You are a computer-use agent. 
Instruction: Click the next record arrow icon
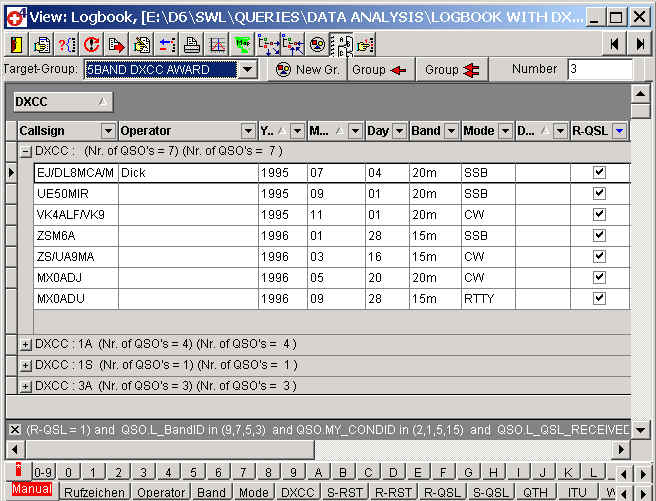(639, 44)
